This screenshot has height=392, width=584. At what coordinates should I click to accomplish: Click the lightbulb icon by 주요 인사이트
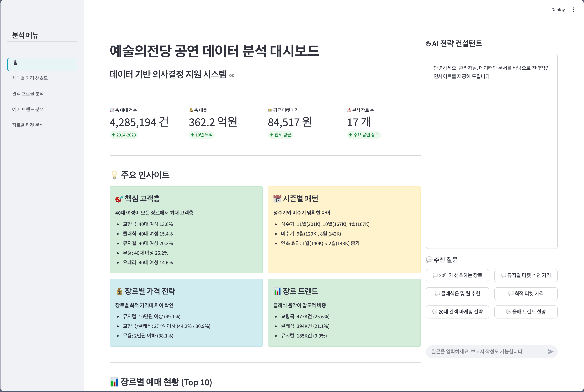[x=114, y=175]
